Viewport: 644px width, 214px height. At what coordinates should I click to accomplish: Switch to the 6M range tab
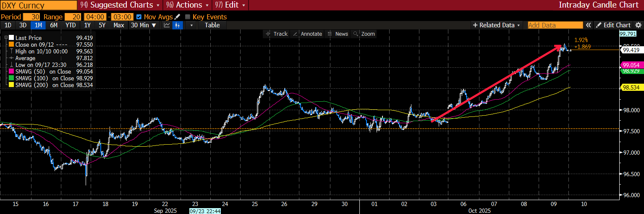click(53, 25)
